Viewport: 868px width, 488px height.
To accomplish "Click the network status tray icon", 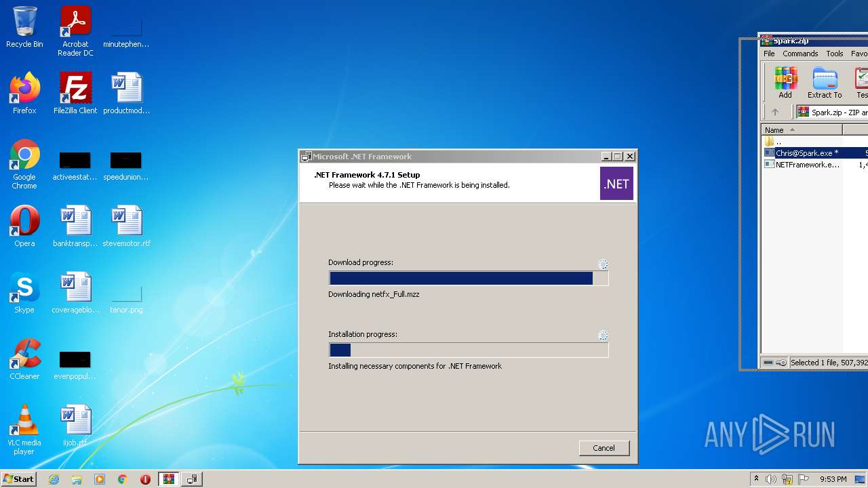I will click(787, 479).
